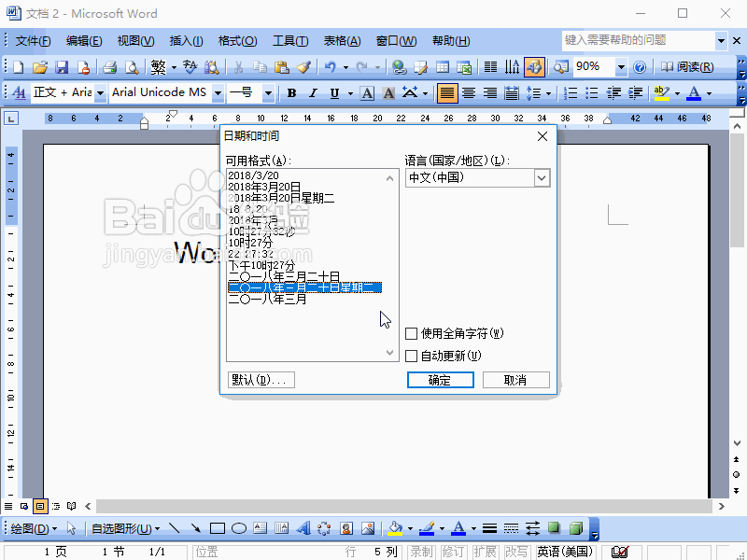
Task: Enable the 使用全角字符 checkbox
Action: (x=409, y=333)
